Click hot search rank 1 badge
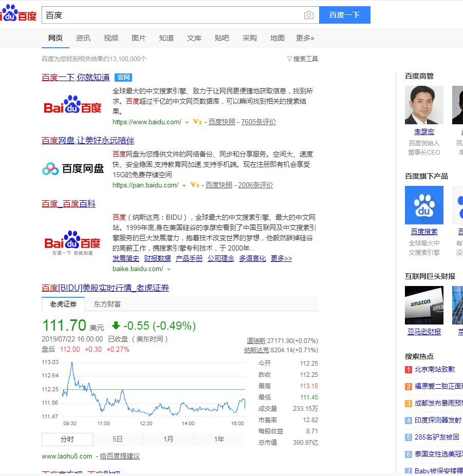 pyautogui.click(x=409, y=369)
